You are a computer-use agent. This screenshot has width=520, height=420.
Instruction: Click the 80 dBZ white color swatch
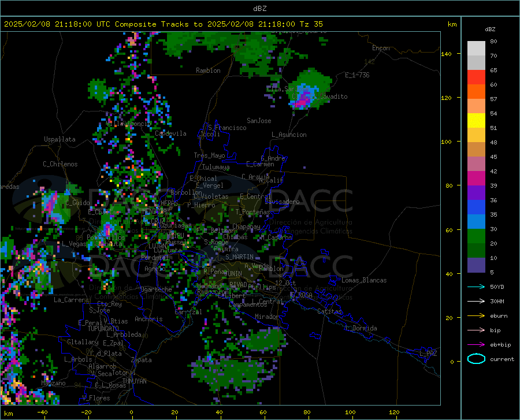pos(476,48)
